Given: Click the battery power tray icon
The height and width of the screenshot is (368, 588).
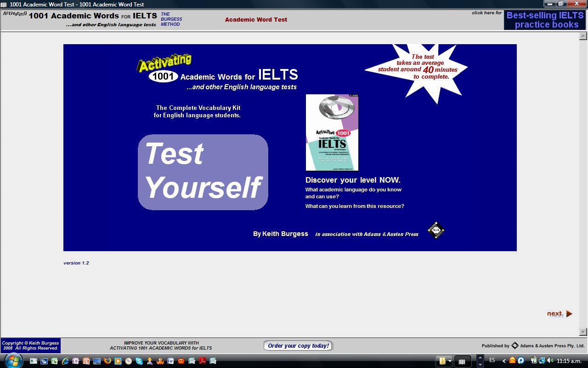Looking at the screenshot, I should click(x=534, y=361).
